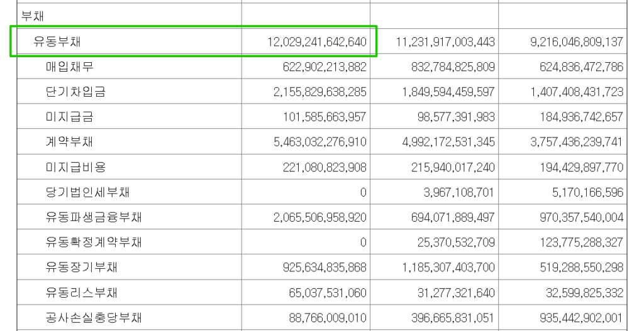Select the 계약부채 value 5,463,032,276,910
This screenshot has width=644, height=331.
pyautogui.click(x=319, y=142)
